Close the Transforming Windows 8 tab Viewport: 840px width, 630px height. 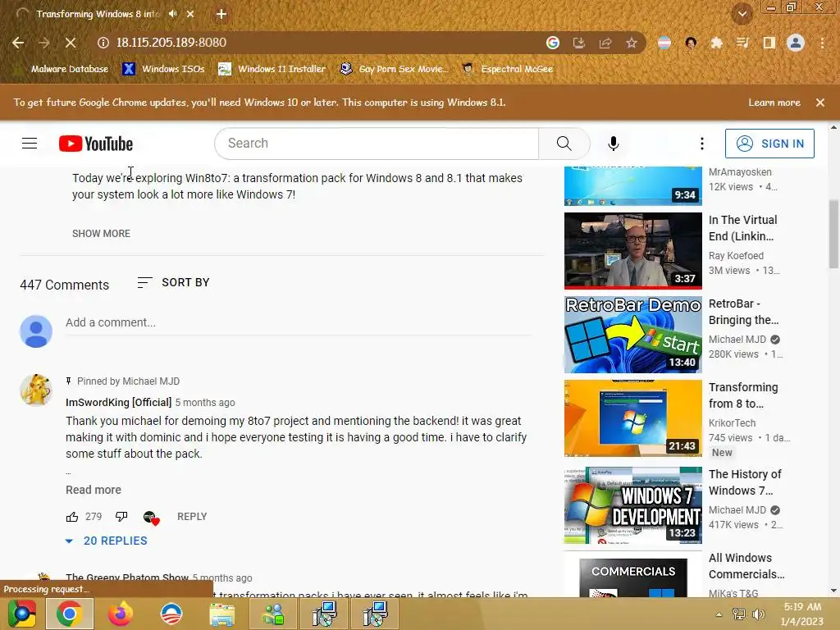[x=190, y=14]
